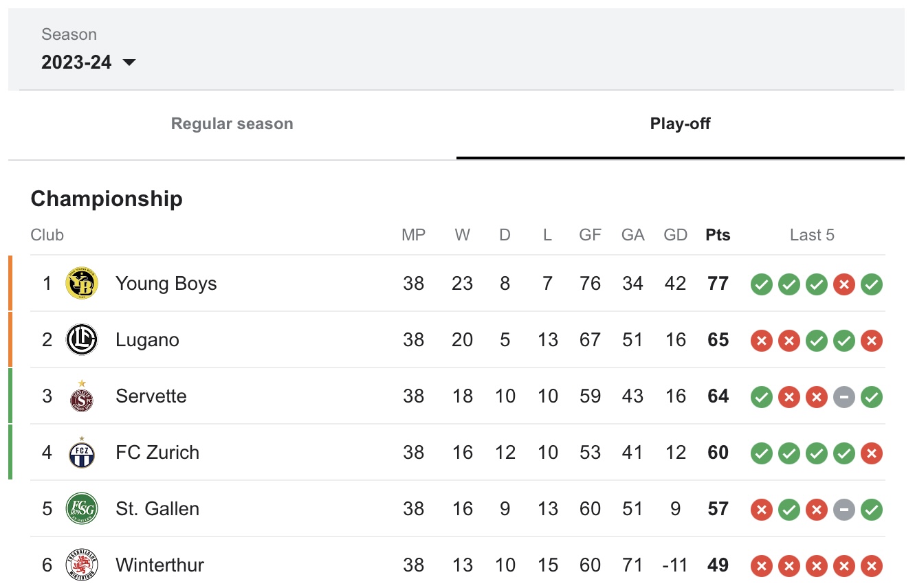Screen dimensions: 915x588
Task: Click Young Boys' red loss icon in Last 5
Action: (x=844, y=284)
